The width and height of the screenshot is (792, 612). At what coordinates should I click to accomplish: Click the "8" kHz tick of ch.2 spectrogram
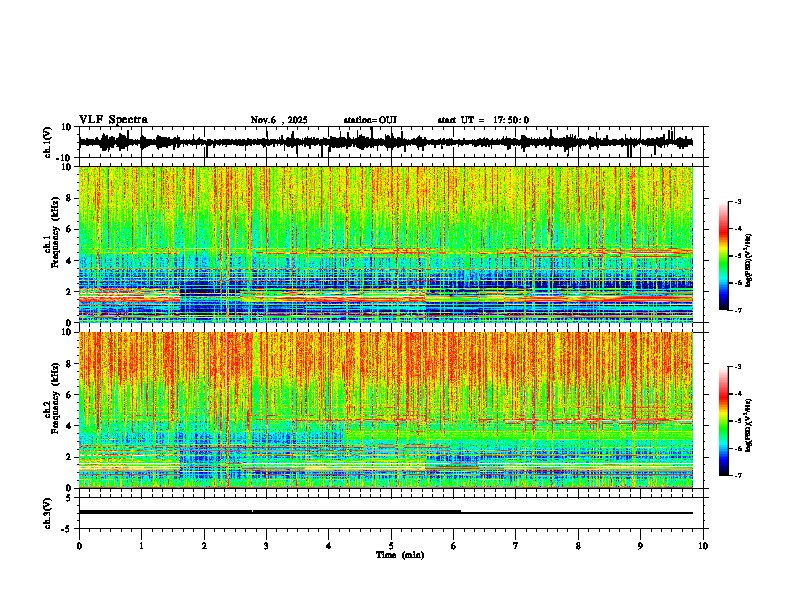coord(69,364)
